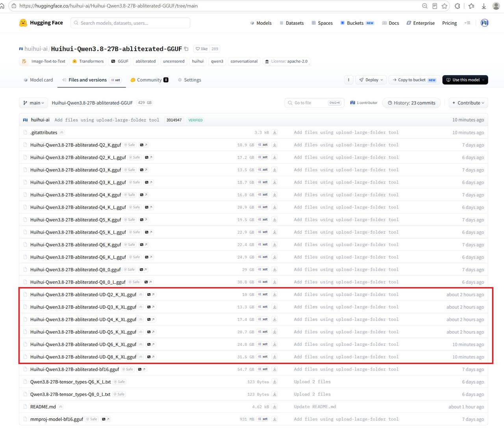Open the GGUF viewer icon for mmproj-model-bf16.gguf
This screenshot has height=432, width=504.
(106, 419)
